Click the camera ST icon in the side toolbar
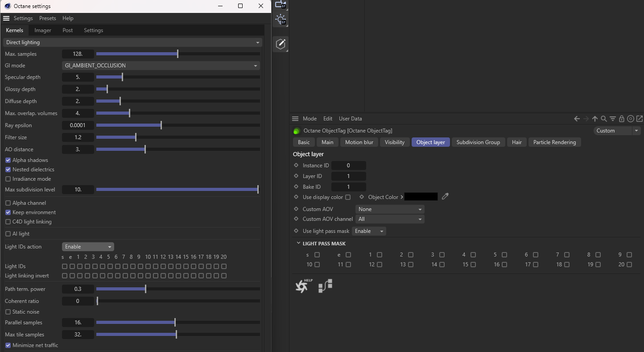This screenshot has width=644, height=352. 281,4
